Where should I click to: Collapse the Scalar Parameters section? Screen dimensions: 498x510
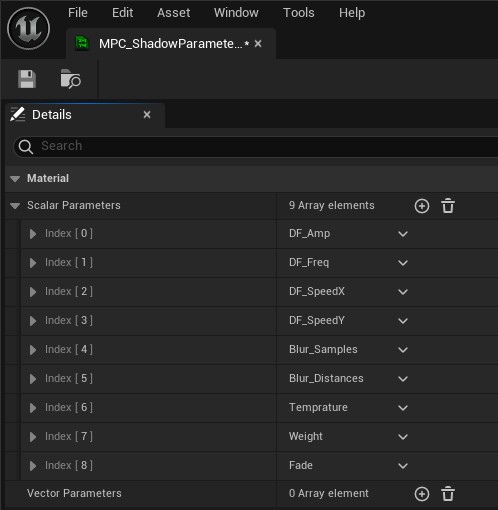(x=15, y=206)
